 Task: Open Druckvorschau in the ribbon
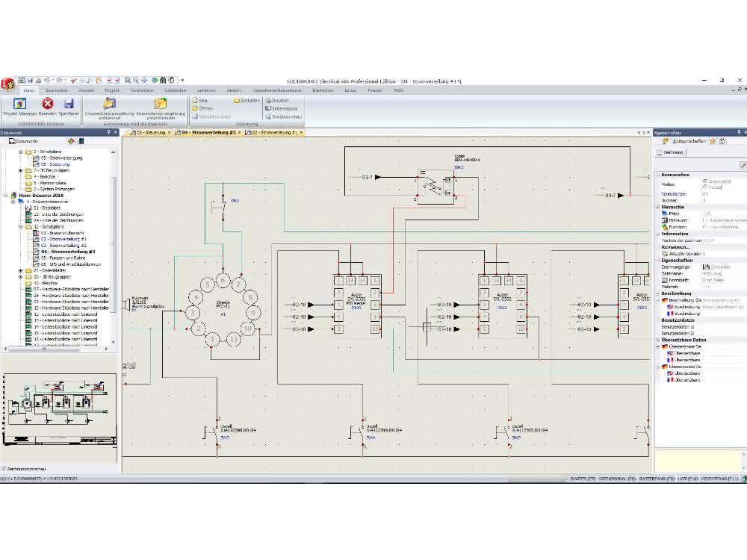tap(283, 116)
